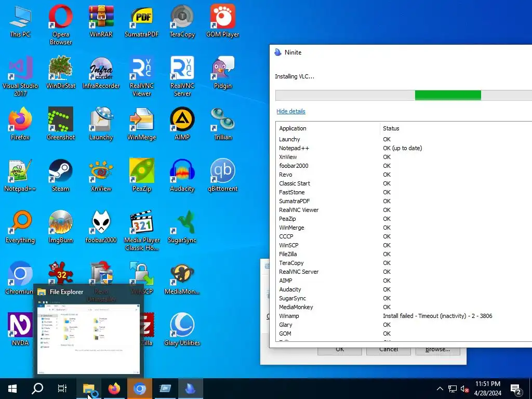
Task: Open taskbar Search
Action: (x=37, y=389)
